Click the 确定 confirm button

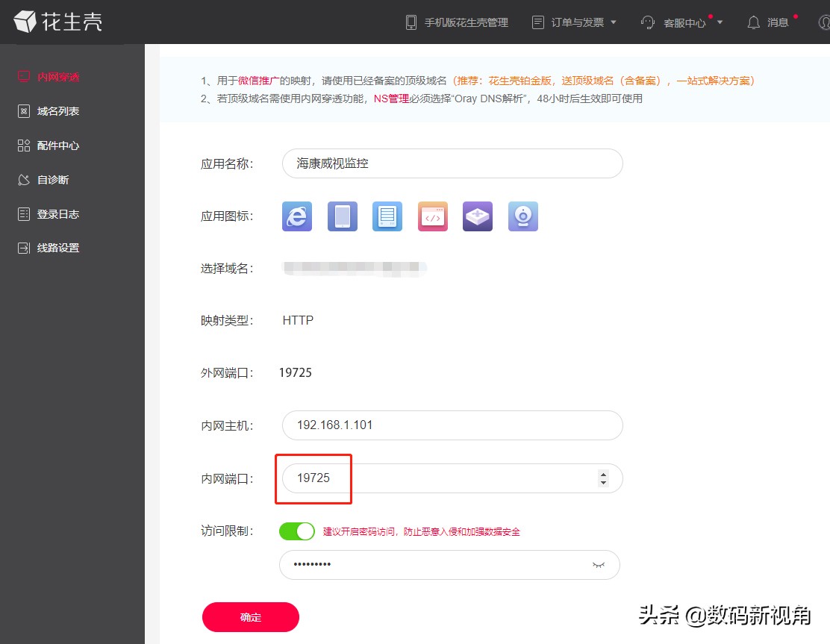point(250,617)
